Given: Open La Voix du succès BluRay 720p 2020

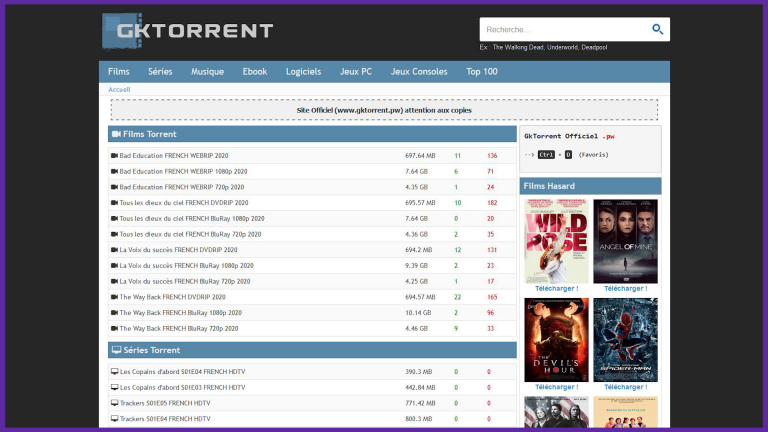Looking at the screenshot, I should click(185, 281).
